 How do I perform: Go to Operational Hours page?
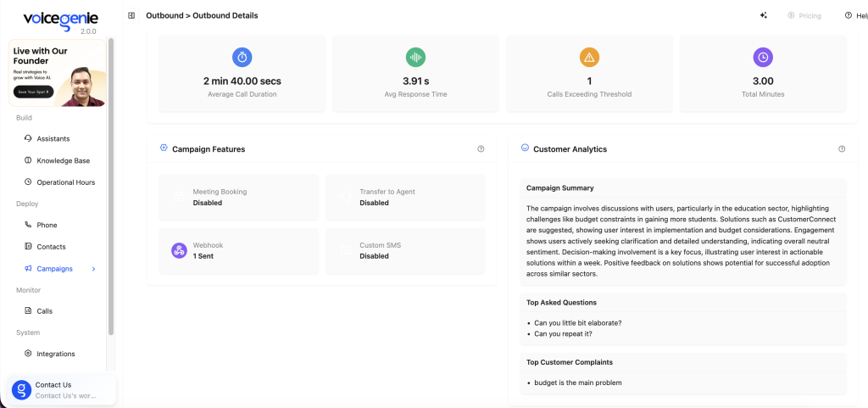pyautogui.click(x=65, y=182)
